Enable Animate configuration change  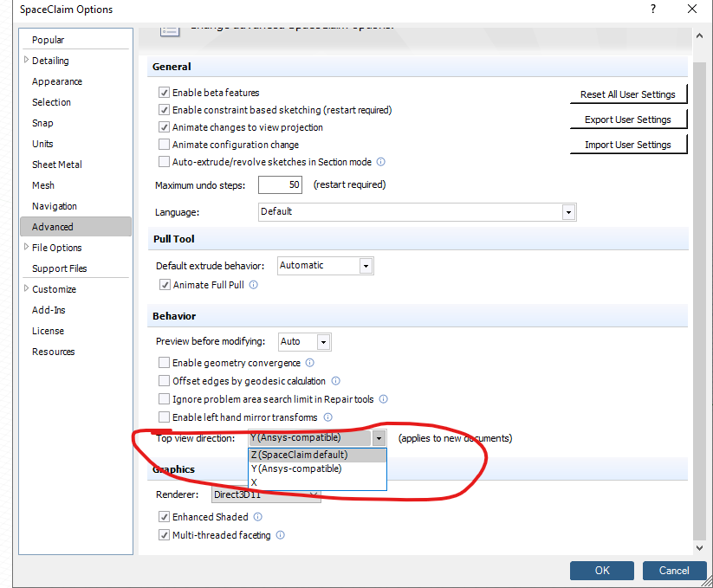tap(163, 144)
